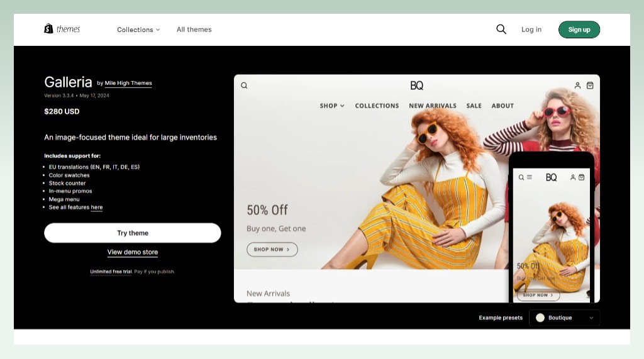The height and width of the screenshot is (359, 644).
Task: Click the 50% Off headline in desktop preview
Action: (267, 210)
